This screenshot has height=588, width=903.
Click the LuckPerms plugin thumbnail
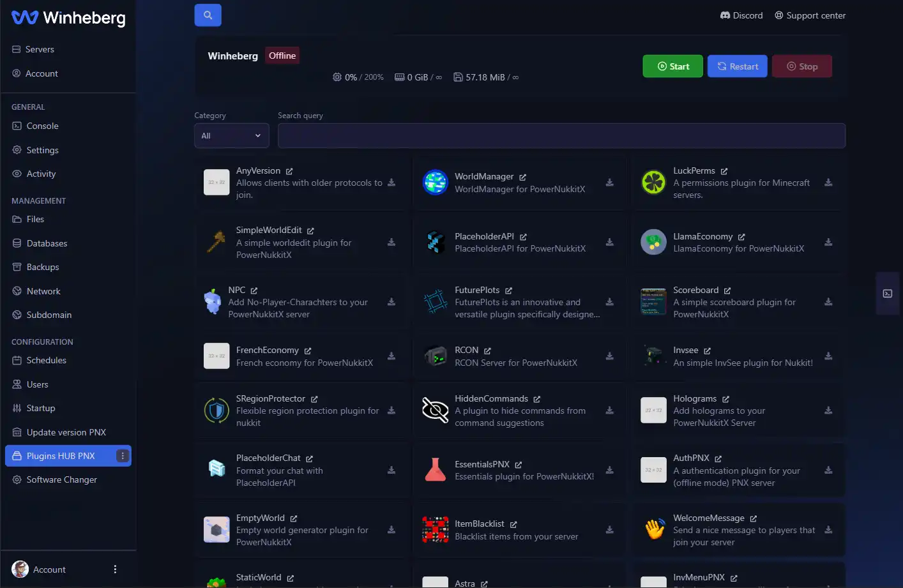653,183
